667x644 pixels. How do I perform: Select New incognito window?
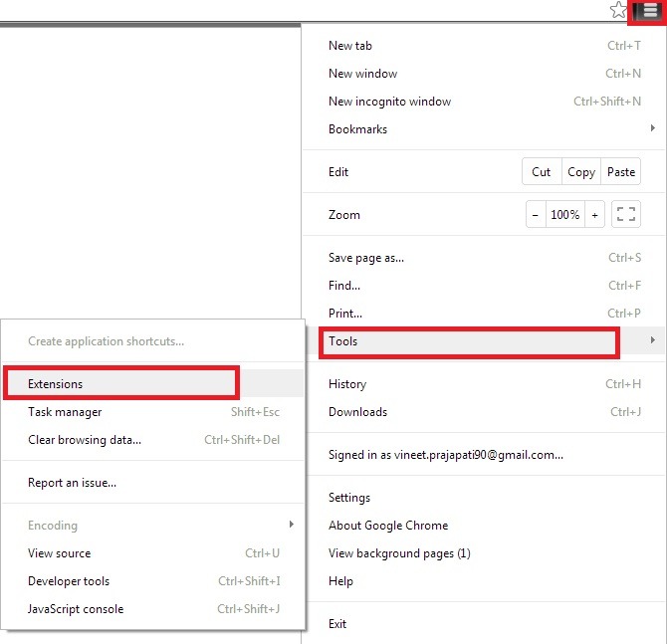tap(389, 102)
